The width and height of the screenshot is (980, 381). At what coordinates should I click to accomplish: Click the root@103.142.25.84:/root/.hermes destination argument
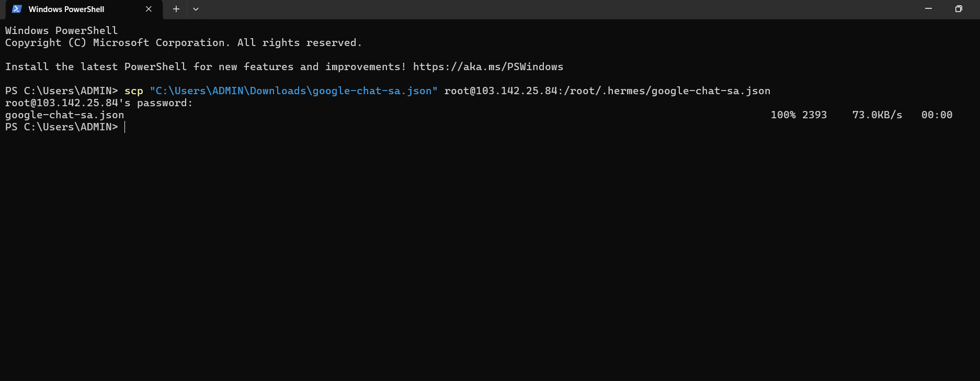tap(607, 91)
